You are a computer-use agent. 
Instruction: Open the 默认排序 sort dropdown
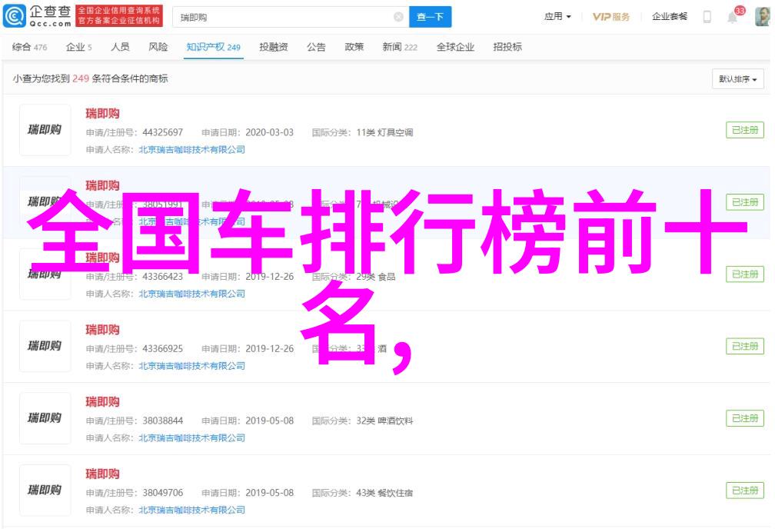click(x=738, y=79)
